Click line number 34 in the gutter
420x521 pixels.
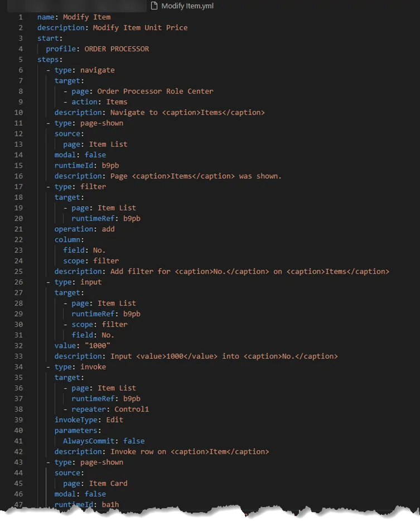(18, 367)
